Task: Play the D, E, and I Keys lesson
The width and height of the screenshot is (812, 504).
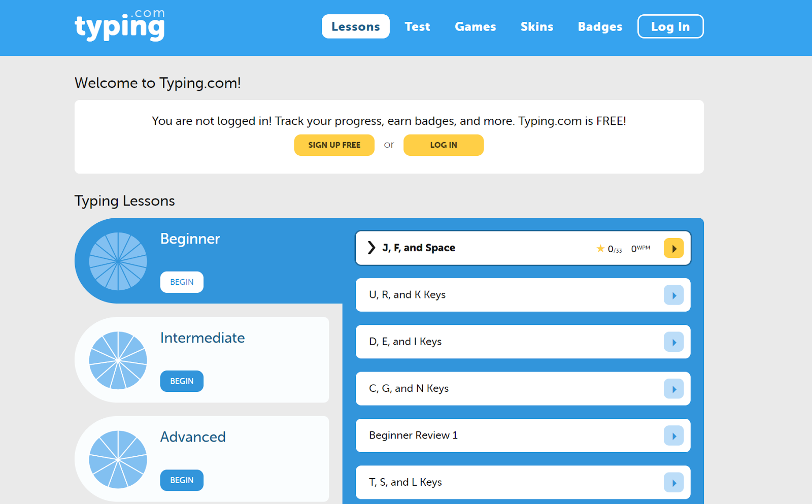Action: coord(673,342)
